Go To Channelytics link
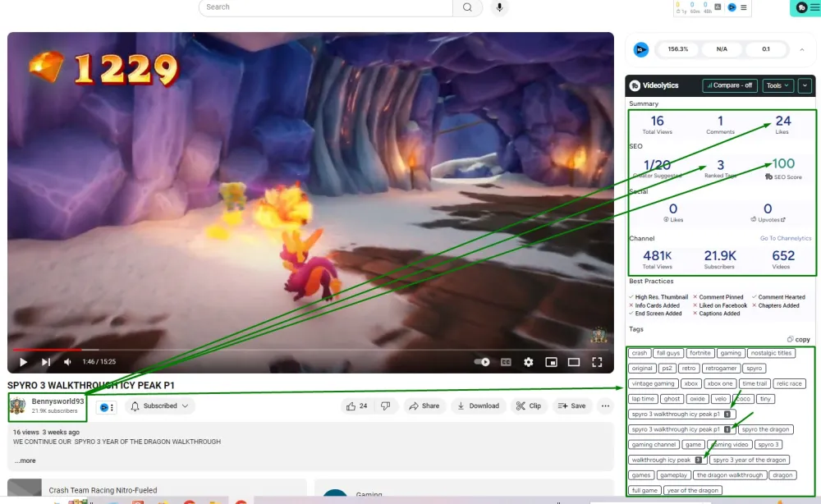The image size is (821, 504). coord(786,238)
